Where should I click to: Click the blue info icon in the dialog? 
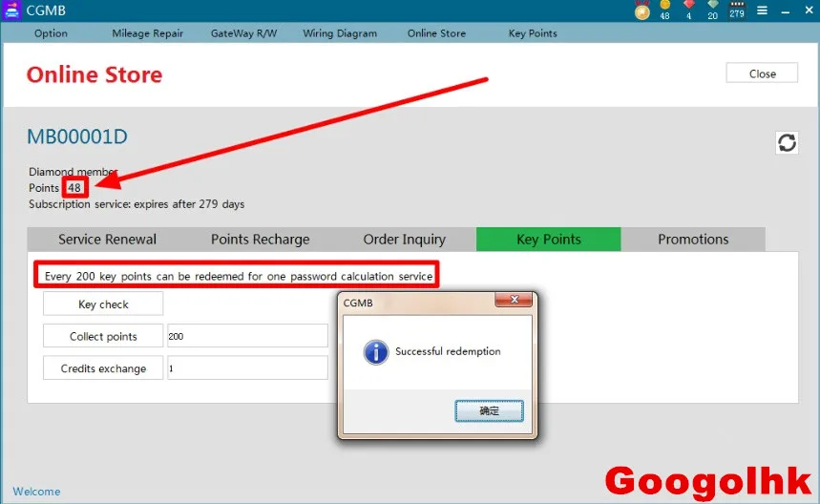[x=376, y=352]
